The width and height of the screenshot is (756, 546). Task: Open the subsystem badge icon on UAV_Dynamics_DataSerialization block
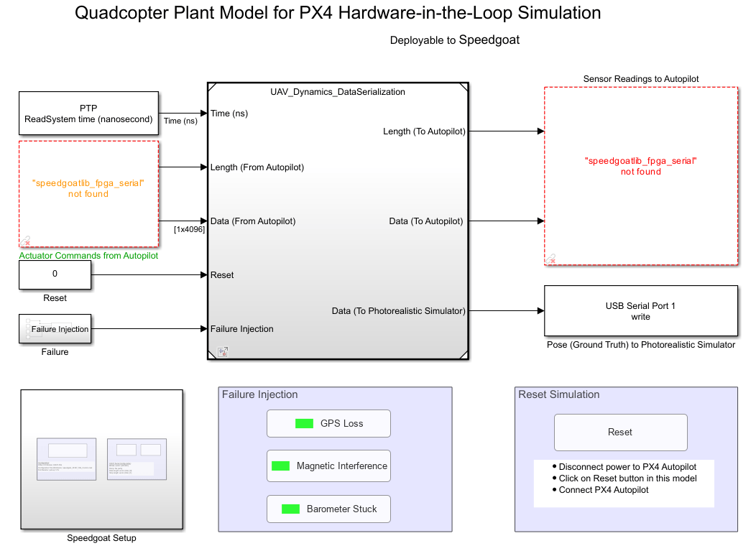(223, 351)
